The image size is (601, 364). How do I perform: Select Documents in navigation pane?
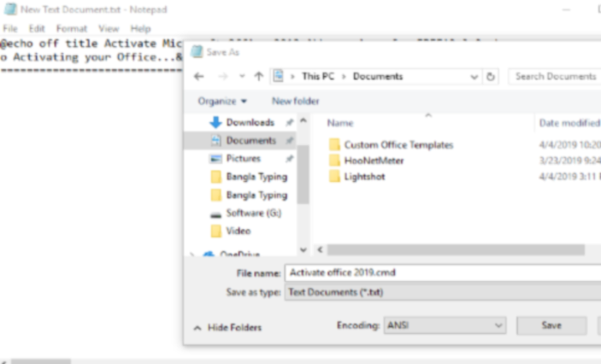[x=250, y=140]
